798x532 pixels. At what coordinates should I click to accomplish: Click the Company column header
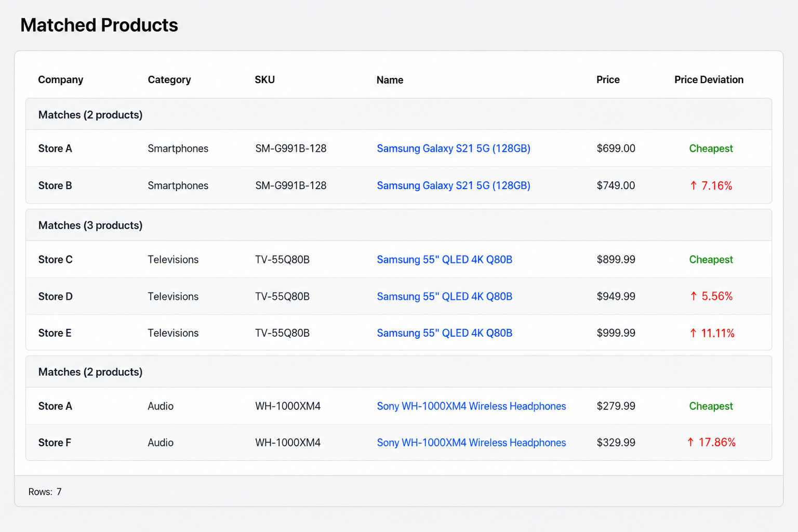click(61, 79)
